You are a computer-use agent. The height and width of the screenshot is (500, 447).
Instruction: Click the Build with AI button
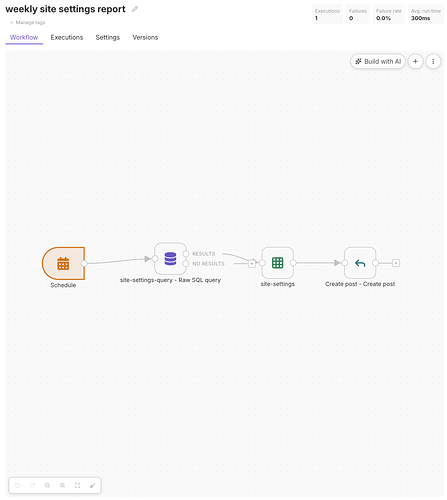tap(378, 61)
